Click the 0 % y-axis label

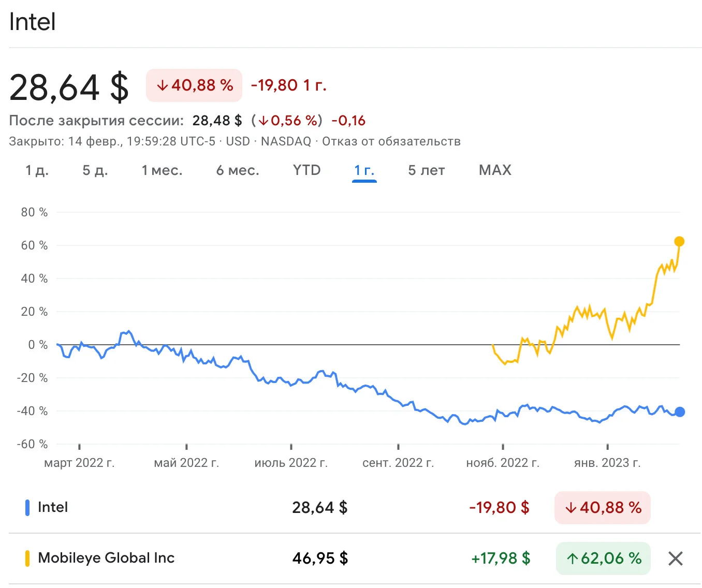pos(38,345)
